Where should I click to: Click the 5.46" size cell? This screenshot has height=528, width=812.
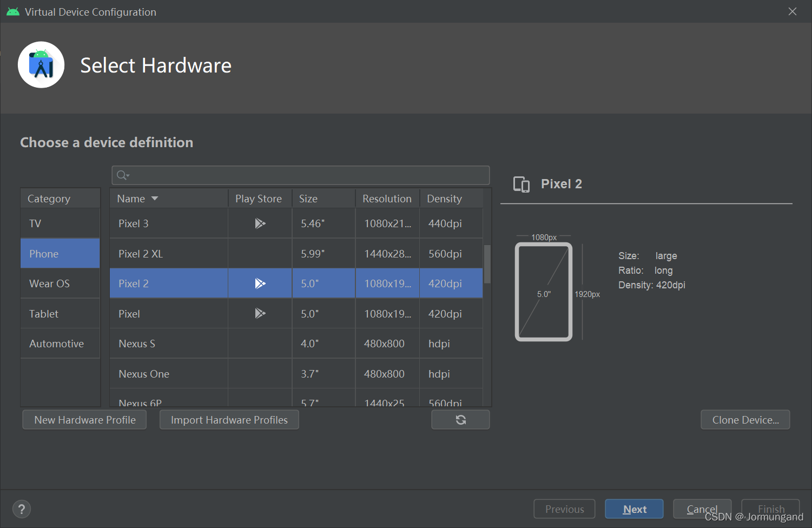click(324, 223)
